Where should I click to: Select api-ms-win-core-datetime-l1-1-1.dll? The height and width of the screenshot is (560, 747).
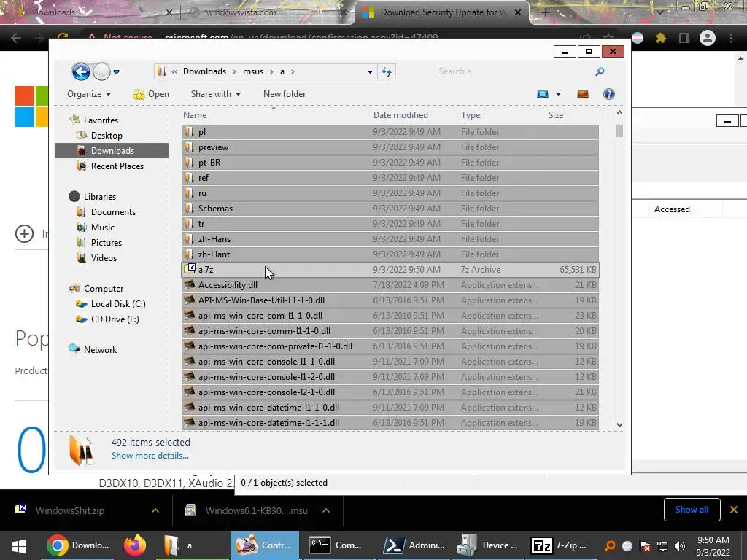point(390,422)
